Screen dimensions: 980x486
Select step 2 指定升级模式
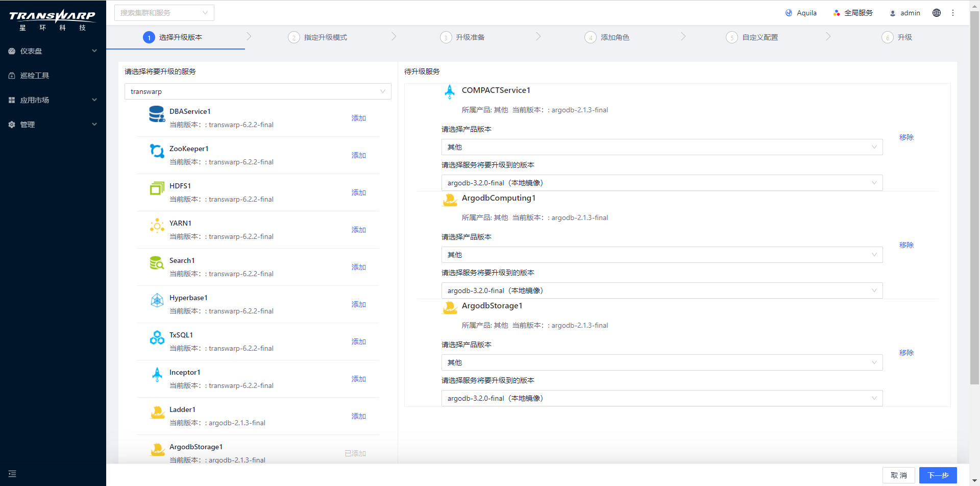317,37
